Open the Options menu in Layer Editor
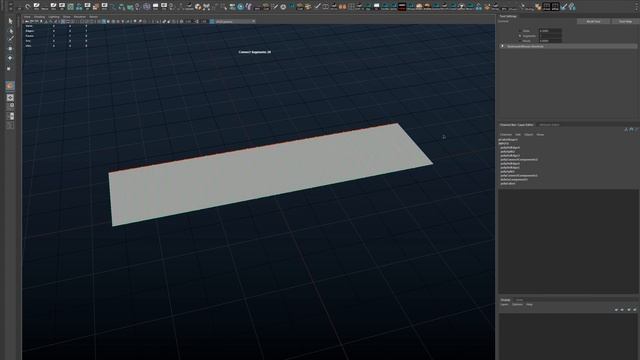640x360 pixels. [517, 305]
